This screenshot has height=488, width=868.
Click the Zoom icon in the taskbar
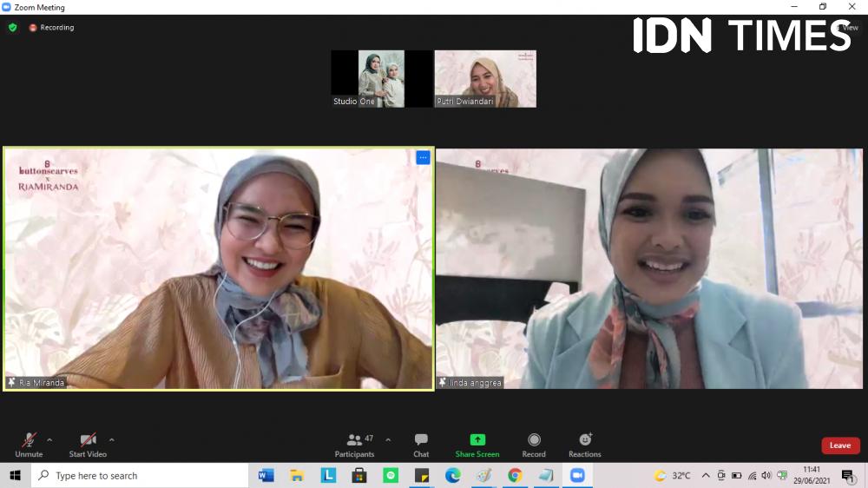pos(577,476)
